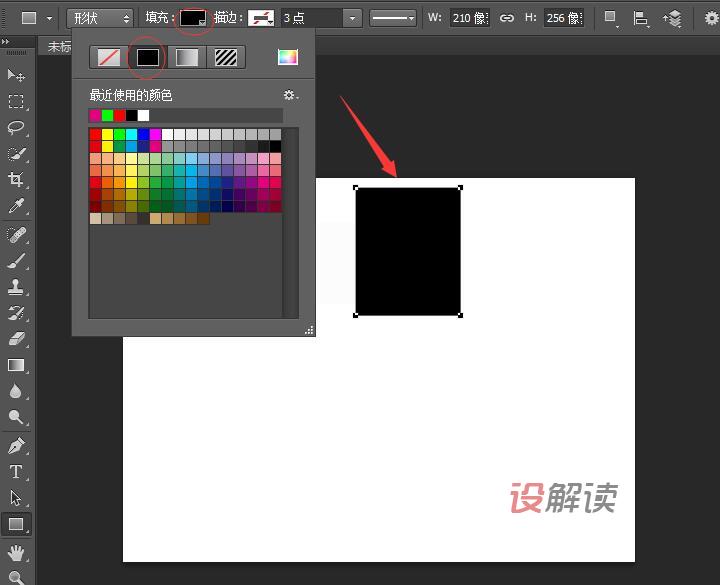Select the Clone Stamp tool
This screenshot has width=720, height=585.
pos(16,288)
